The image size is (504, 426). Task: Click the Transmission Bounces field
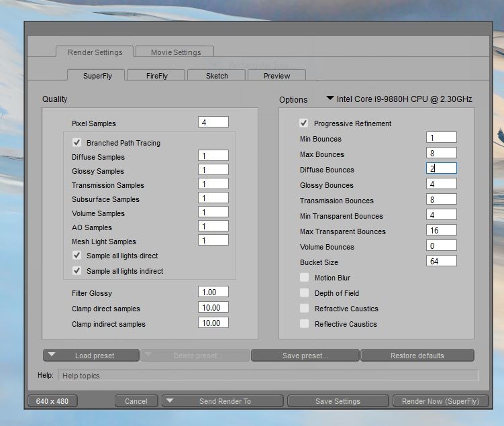tap(442, 199)
